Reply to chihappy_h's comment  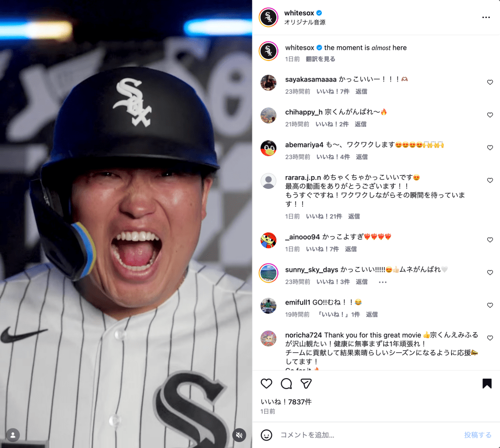point(361,124)
